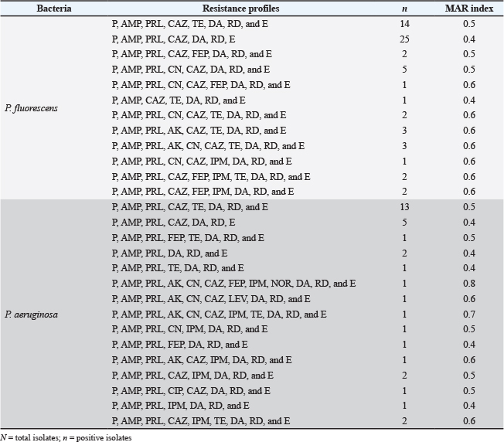Image resolution: width=504 pixels, height=442 pixels.
Task: Click profile P, AMP, PRL, IPM, DA, RD, and E
Action: pyautogui.click(x=180, y=406)
